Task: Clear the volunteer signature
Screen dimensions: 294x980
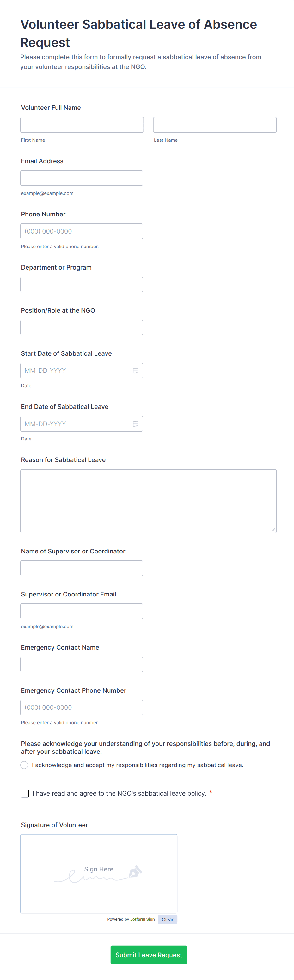Action: click(x=167, y=920)
